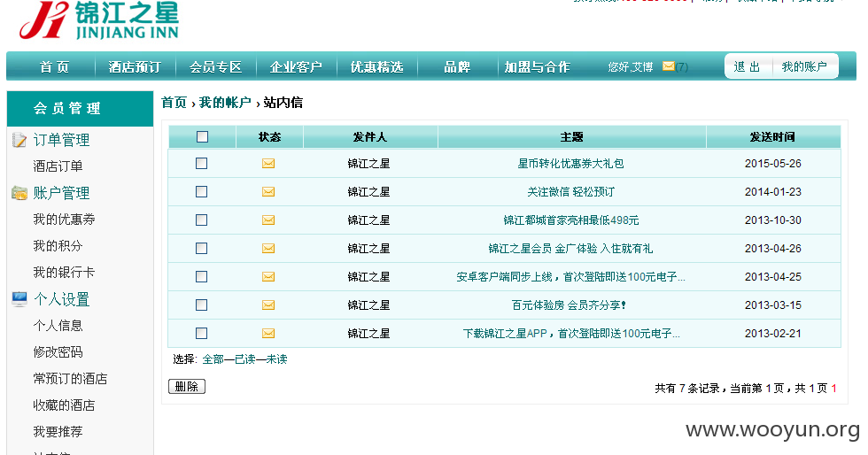Image resolution: width=868 pixels, height=455 pixels.
Task: Open 个人设置 sidebar section
Action: point(61,299)
